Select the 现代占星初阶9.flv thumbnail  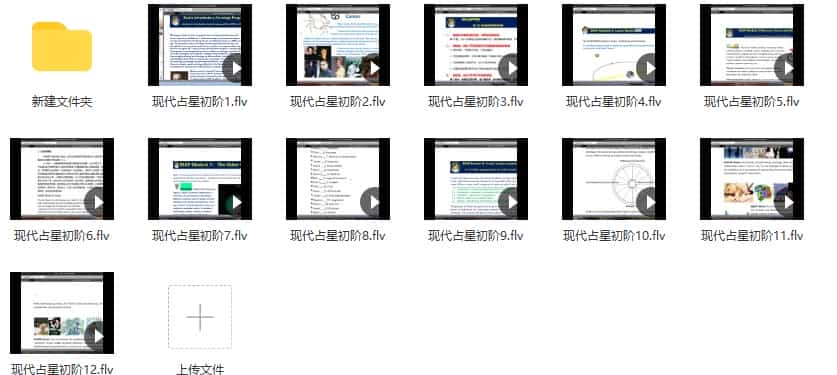[x=476, y=179]
